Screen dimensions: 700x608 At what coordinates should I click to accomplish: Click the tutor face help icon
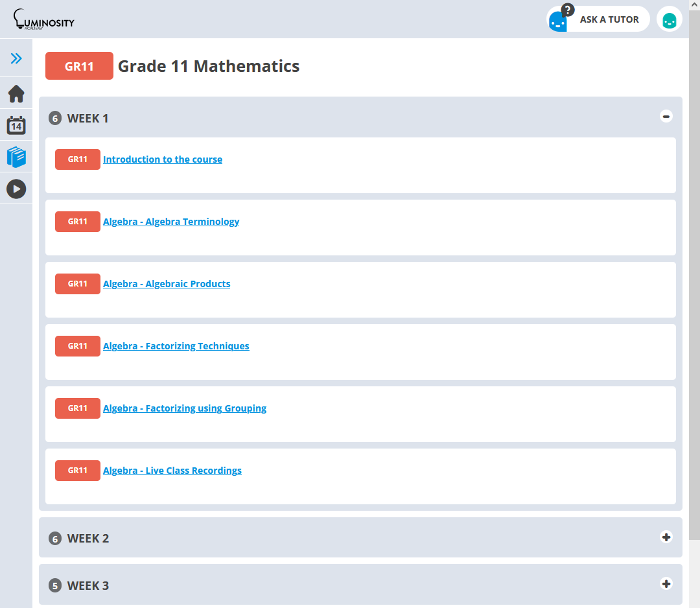click(x=558, y=19)
